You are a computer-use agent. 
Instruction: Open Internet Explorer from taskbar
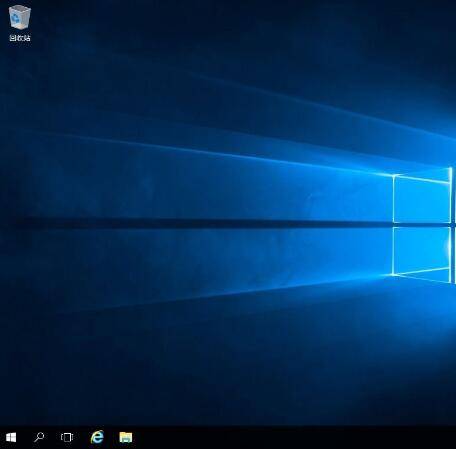tap(97, 437)
